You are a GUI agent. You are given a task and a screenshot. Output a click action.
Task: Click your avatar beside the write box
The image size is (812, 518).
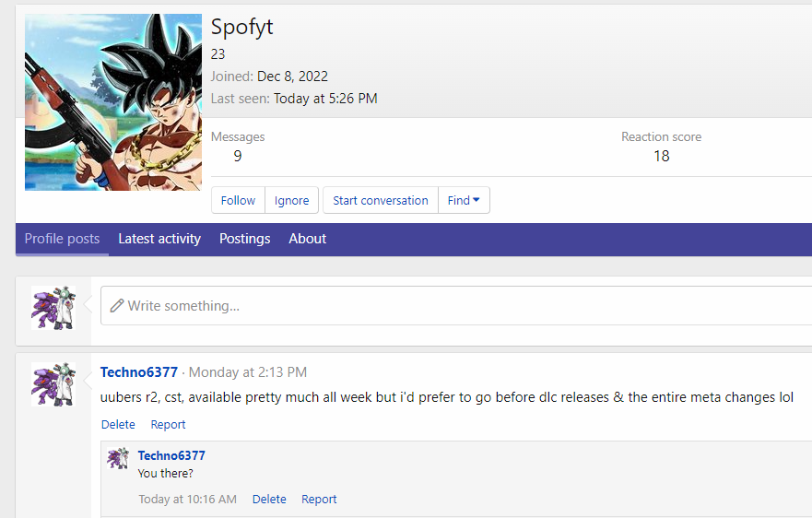pyautogui.click(x=53, y=308)
